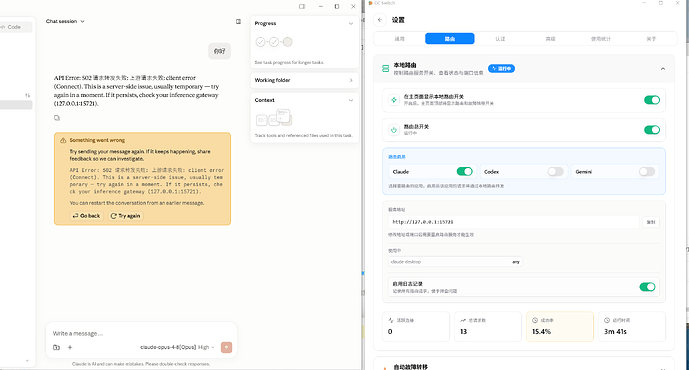Click the highlighted chat entry in Claude sidebar

point(16,105)
